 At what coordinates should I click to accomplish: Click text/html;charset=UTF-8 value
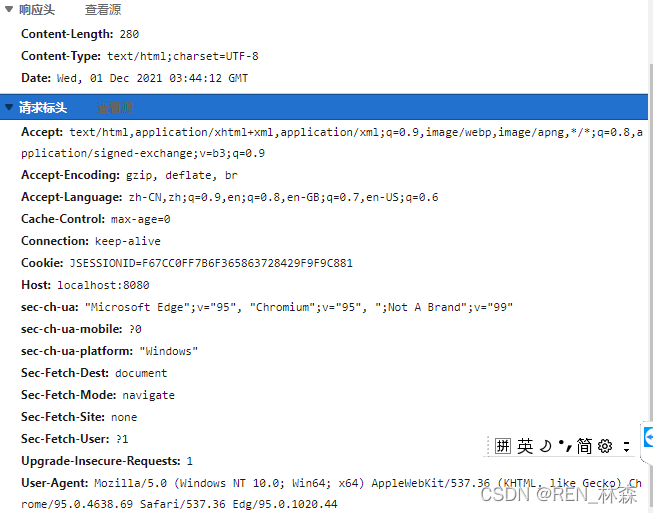point(183,56)
